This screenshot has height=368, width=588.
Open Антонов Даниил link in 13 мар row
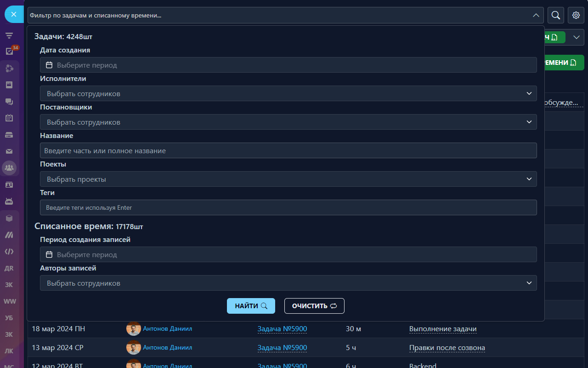click(167, 347)
